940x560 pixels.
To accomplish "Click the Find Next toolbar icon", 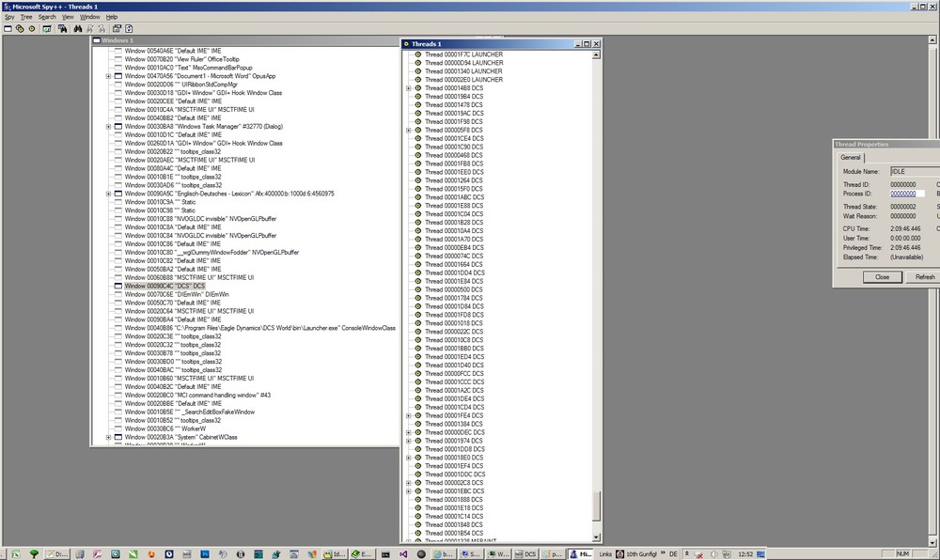I will [x=89, y=28].
